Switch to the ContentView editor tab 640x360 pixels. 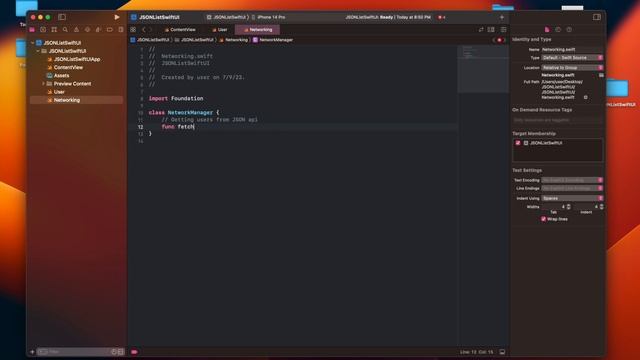(x=180, y=30)
